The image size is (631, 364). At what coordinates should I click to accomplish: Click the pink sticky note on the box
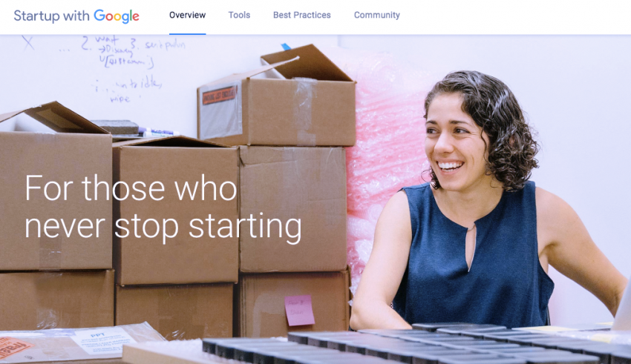point(299,310)
